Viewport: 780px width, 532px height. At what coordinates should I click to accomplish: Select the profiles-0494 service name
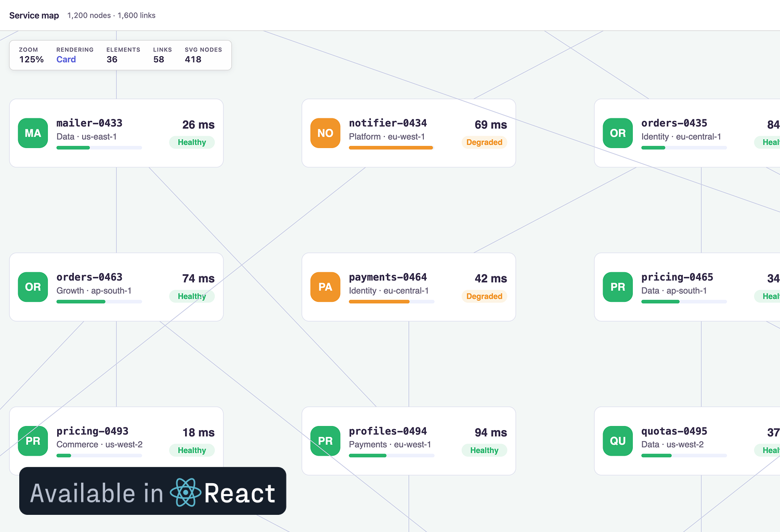[388, 431]
